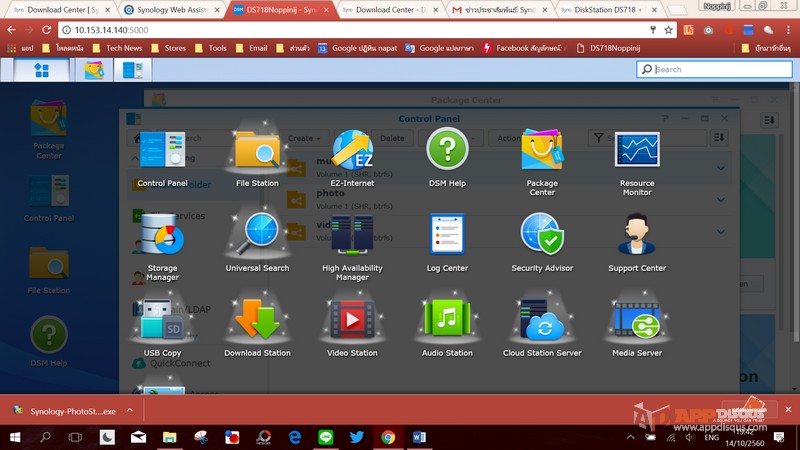Open Package Center from the app grid
Image resolution: width=800 pixels, height=450 pixels.
pos(542,163)
